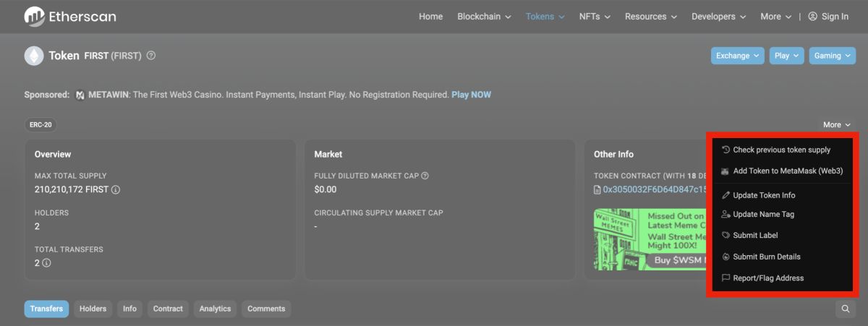Switch to the Holders tab

pos(93,309)
